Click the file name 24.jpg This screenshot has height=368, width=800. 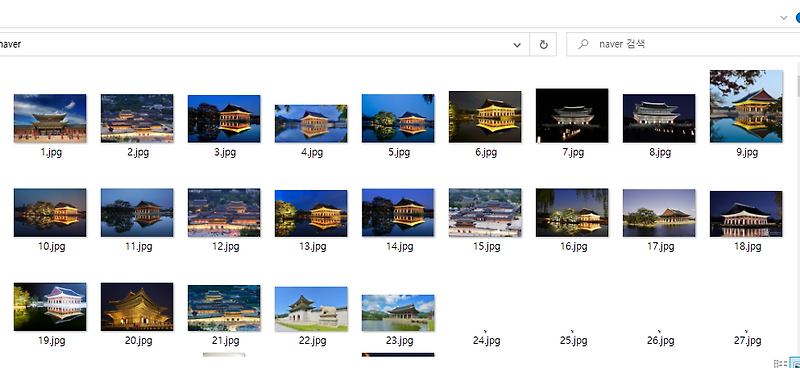coord(486,340)
